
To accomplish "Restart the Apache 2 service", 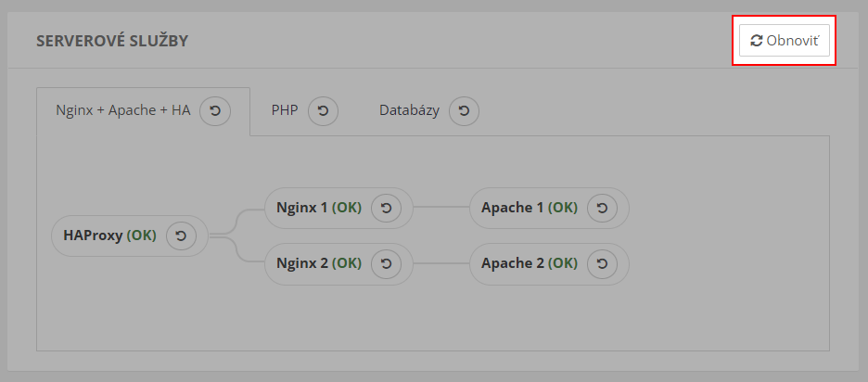I will (602, 263).
